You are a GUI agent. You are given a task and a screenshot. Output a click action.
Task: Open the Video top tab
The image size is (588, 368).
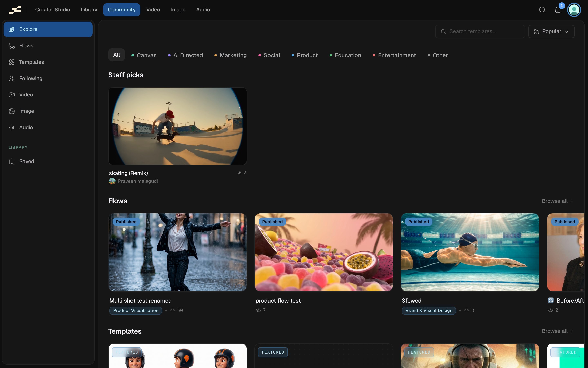point(153,10)
